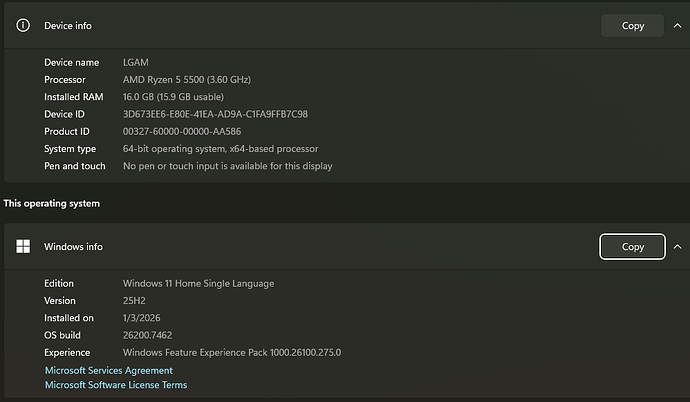Click the Device info circle icon
Screen dimensions: 690x402
point(23,26)
